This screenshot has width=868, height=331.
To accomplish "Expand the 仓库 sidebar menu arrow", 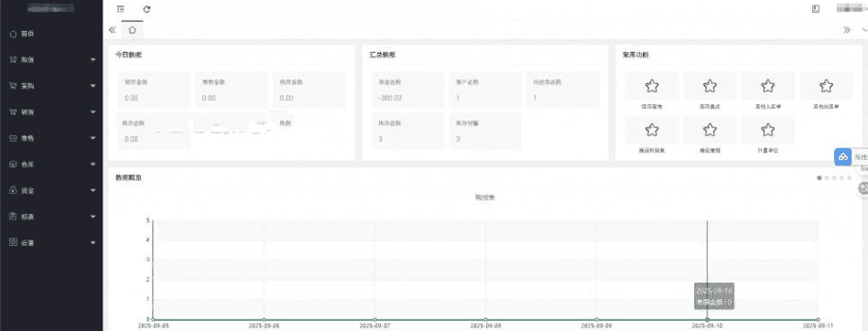I will click(93, 164).
